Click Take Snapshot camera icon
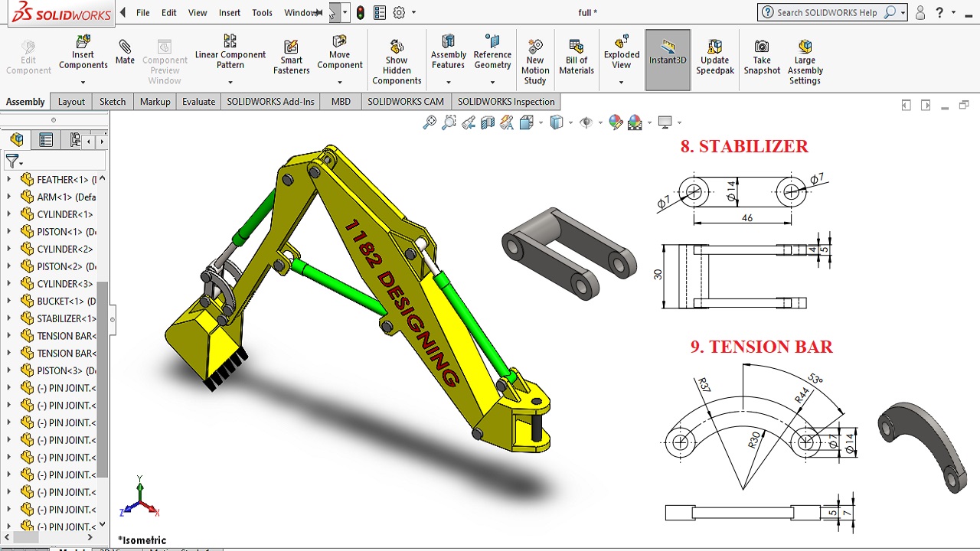Screen dimensions: 980x551 pyautogui.click(x=762, y=47)
